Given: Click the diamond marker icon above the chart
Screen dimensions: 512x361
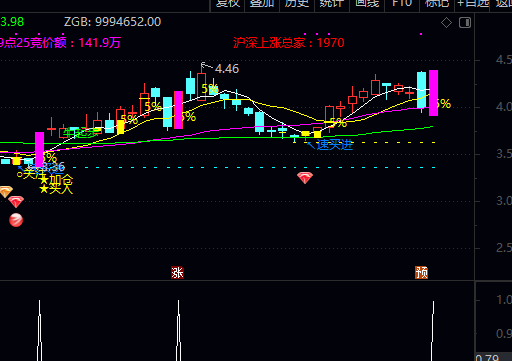Looking at the screenshot, I should [446, 23].
